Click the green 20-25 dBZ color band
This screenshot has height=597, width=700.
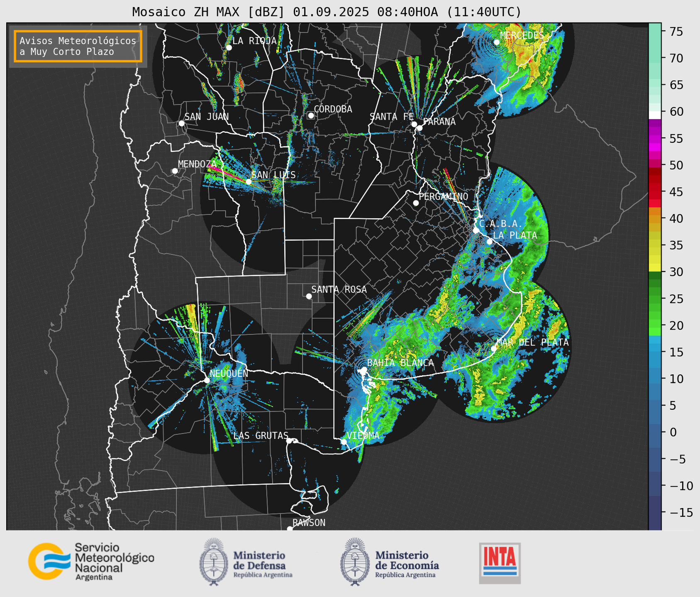655,312
